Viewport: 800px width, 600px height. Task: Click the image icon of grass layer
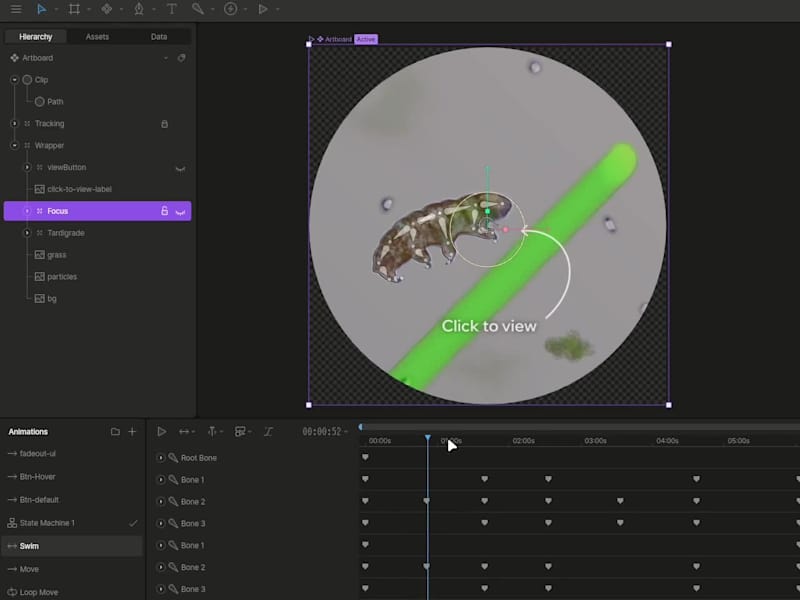(x=39, y=255)
